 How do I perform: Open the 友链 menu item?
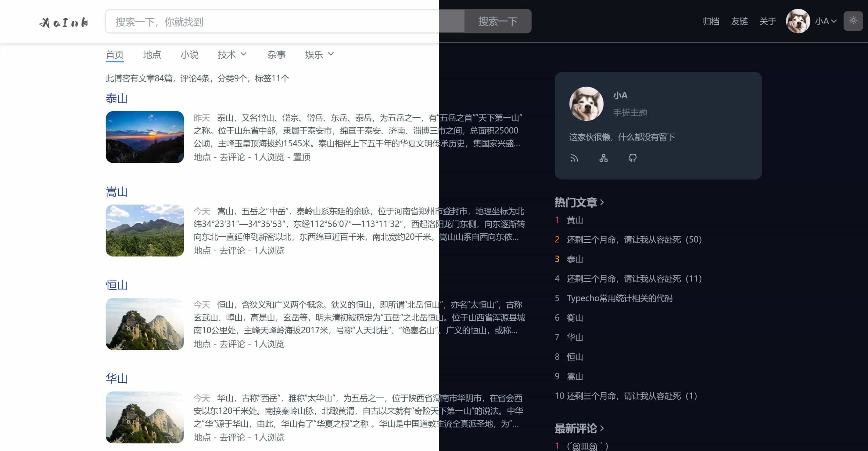(740, 21)
